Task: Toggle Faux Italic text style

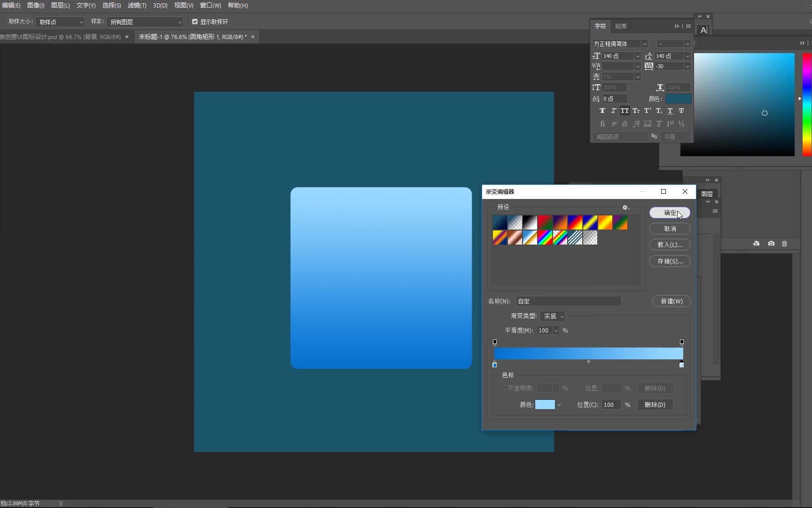Action: click(613, 111)
